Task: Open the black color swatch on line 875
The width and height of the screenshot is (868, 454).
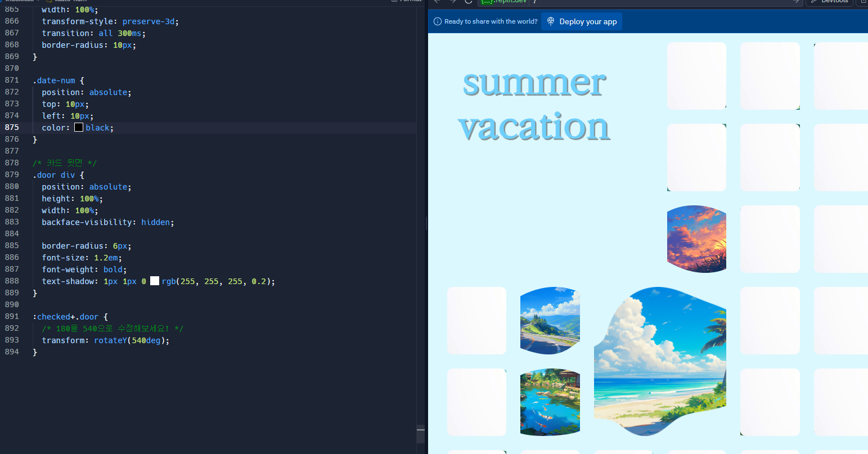Action: click(x=79, y=128)
